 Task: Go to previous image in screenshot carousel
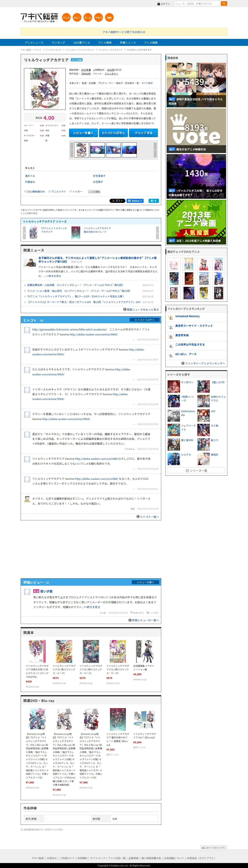[x=72, y=150]
